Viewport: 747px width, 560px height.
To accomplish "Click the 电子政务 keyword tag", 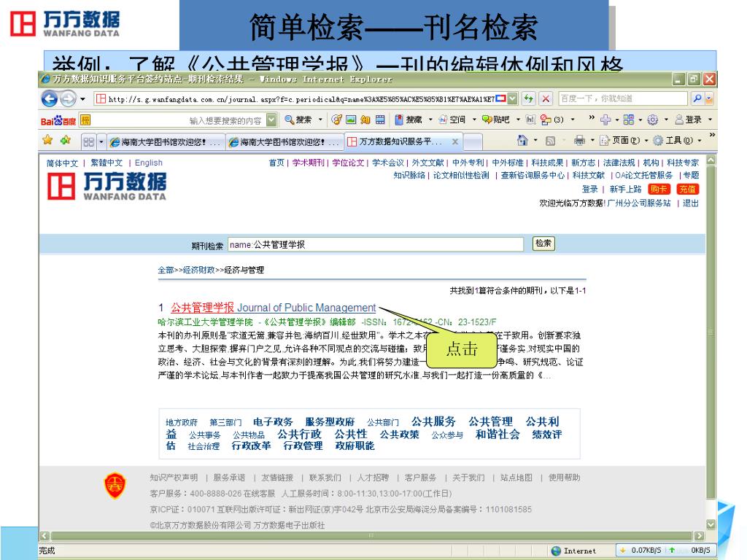I will pos(273,422).
